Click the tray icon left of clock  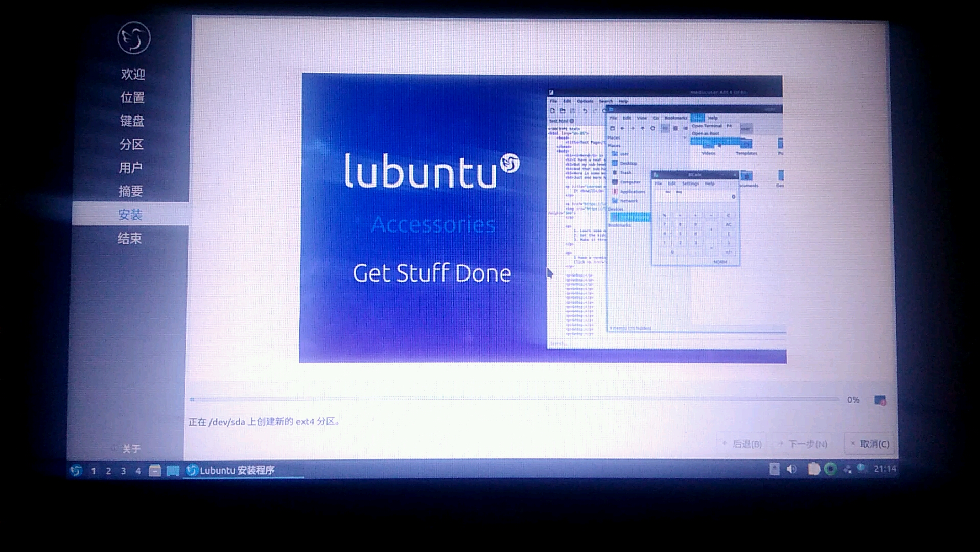(x=861, y=468)
